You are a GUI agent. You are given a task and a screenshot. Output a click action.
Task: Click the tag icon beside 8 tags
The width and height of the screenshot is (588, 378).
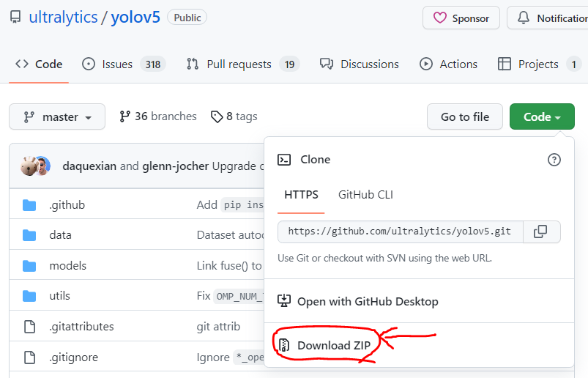[x=217, y=117]
